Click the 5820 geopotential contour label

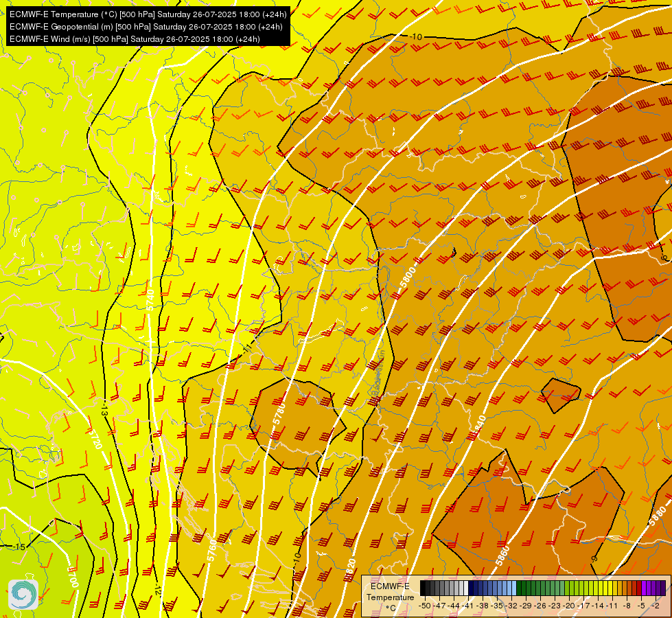[x=349, y=569]
